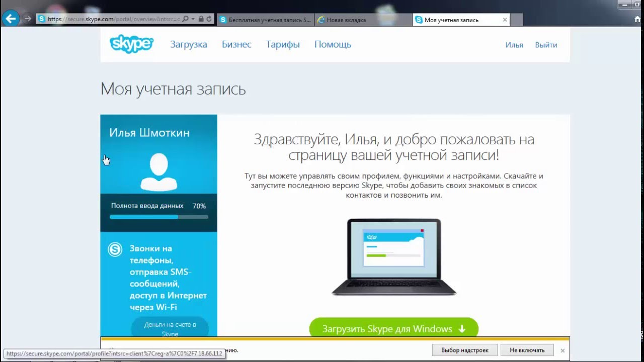Click the security lock icon in address bar

click(x=201, y=19)
